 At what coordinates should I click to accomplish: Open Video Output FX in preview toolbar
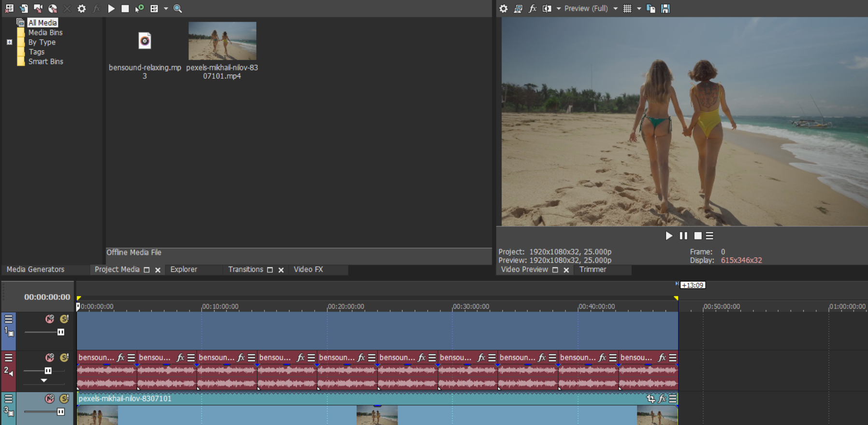[533, 8]
